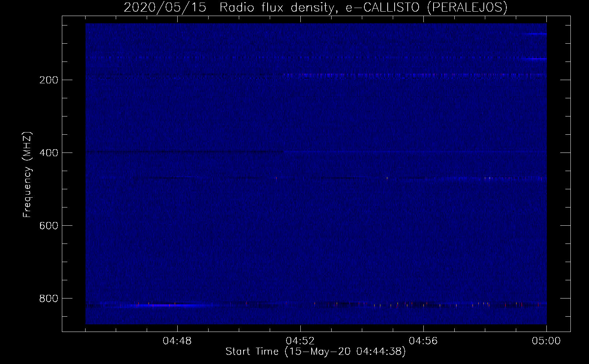Click the '05:00' time tick label
The width and height of the screenshot is (589, 364).
coord(546,341)
